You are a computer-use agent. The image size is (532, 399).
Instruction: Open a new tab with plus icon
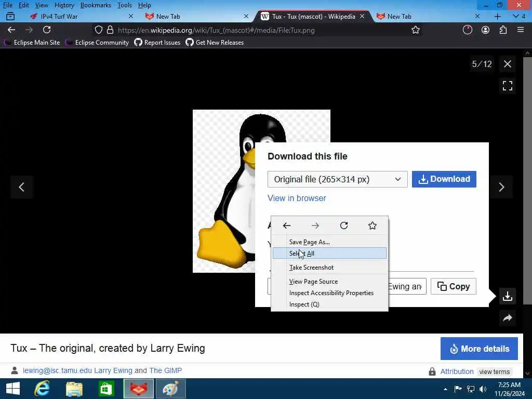497,16
